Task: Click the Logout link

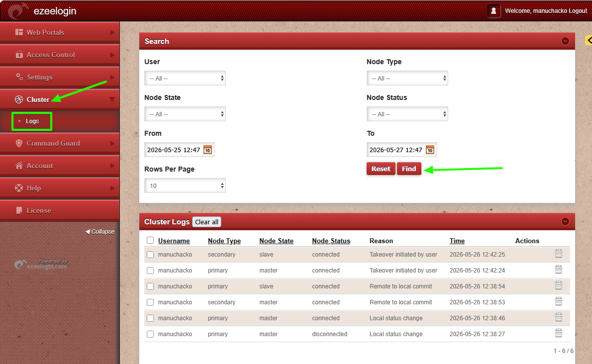Action: tap(578, 11)
